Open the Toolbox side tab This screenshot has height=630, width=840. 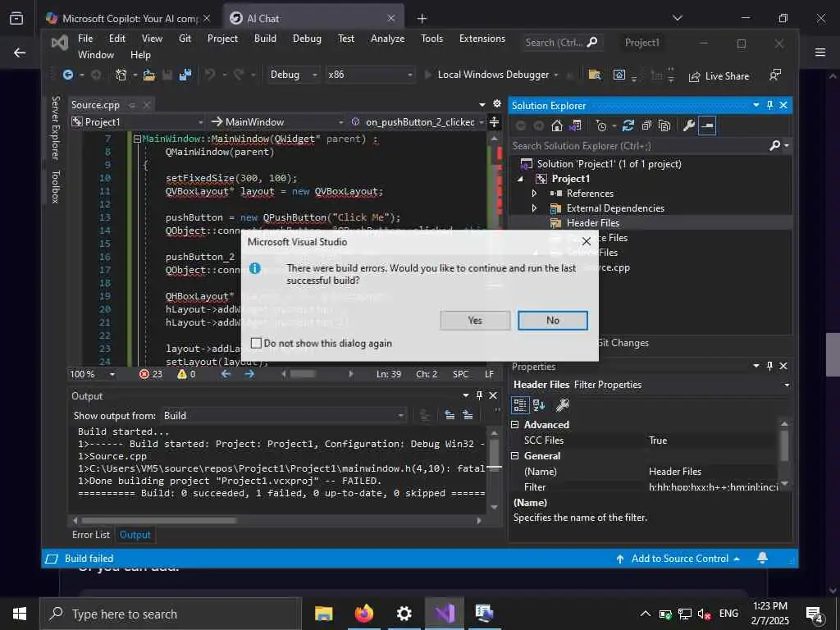click(x=55, y=187)
